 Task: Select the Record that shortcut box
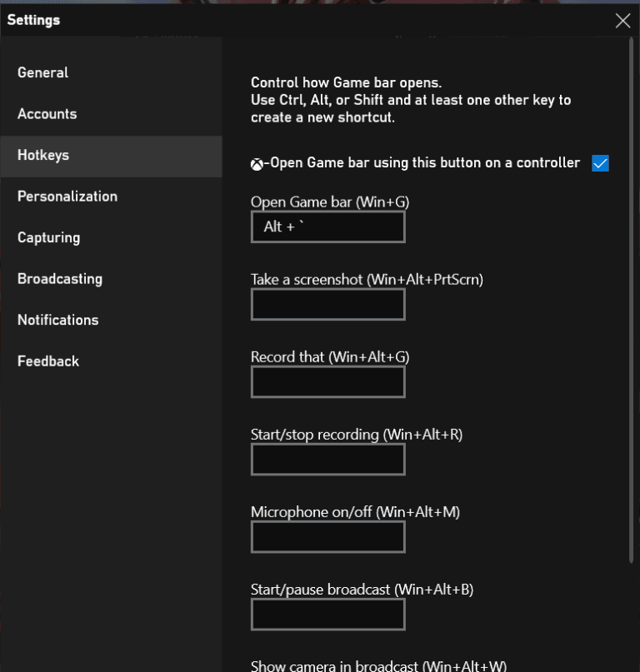click(x=327, y=381)
